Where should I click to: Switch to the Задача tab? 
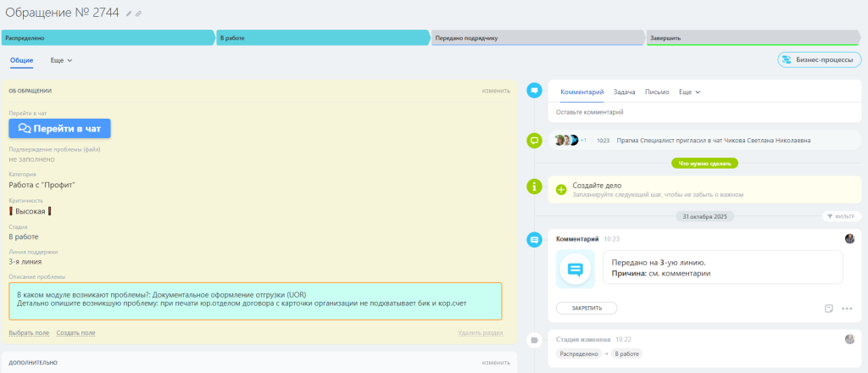pos(624,92)
